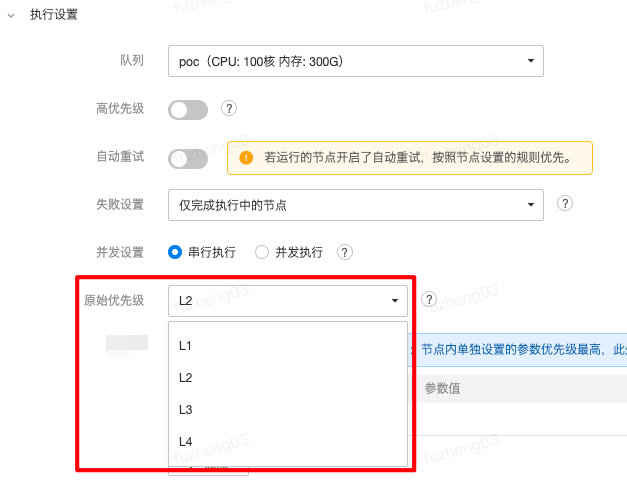The width and height of the screenshot is (627, 485).
Task: Choose L1 from the priority list
Action: [186, 346]
